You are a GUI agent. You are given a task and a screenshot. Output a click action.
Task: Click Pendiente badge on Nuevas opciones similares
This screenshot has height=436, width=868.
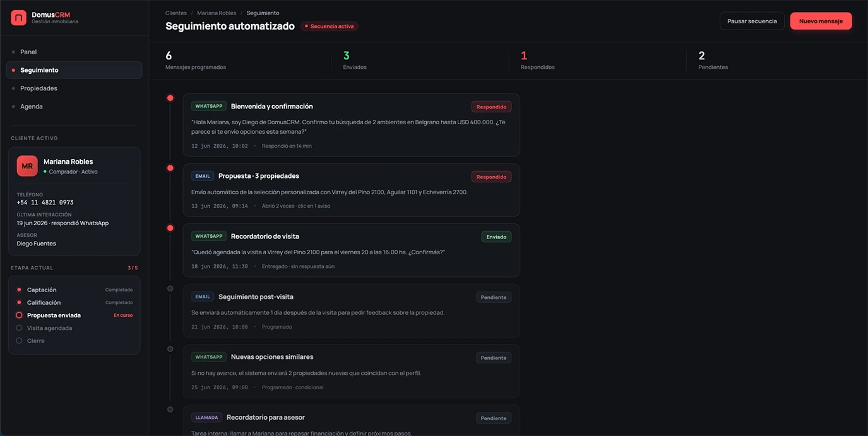[494, 358]
